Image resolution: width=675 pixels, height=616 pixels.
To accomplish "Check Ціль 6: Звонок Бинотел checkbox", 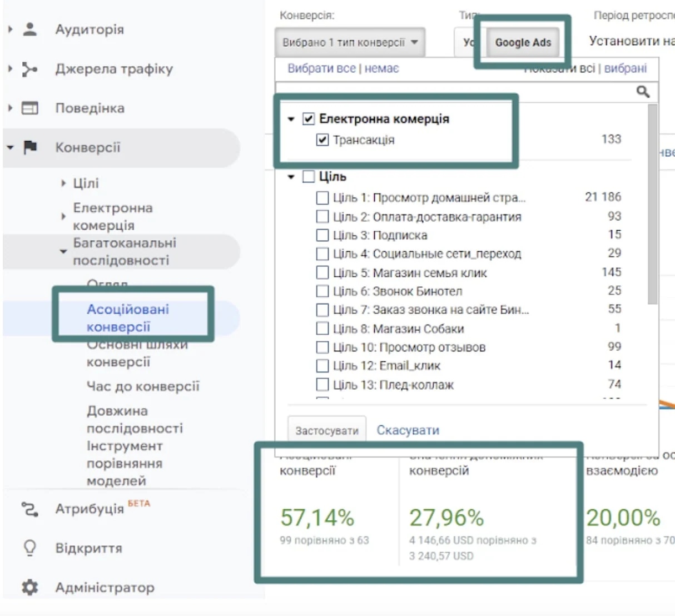I will (x=322, y=291).
